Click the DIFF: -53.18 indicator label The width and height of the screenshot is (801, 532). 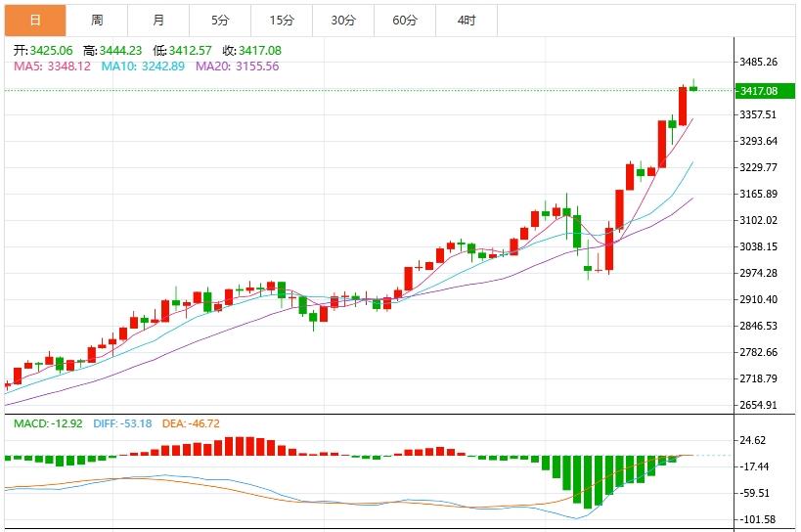[122, 423]
